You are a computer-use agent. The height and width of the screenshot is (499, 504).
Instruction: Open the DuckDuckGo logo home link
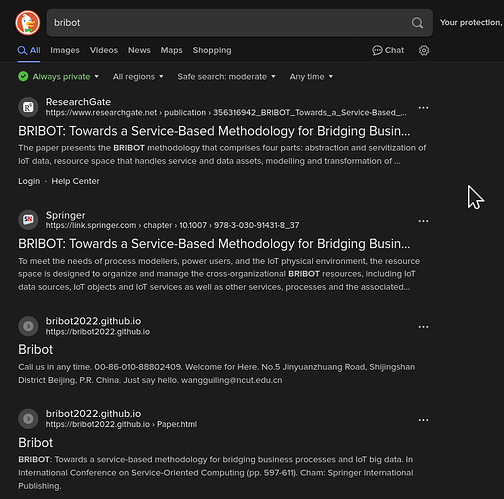[x=28, y=23]
